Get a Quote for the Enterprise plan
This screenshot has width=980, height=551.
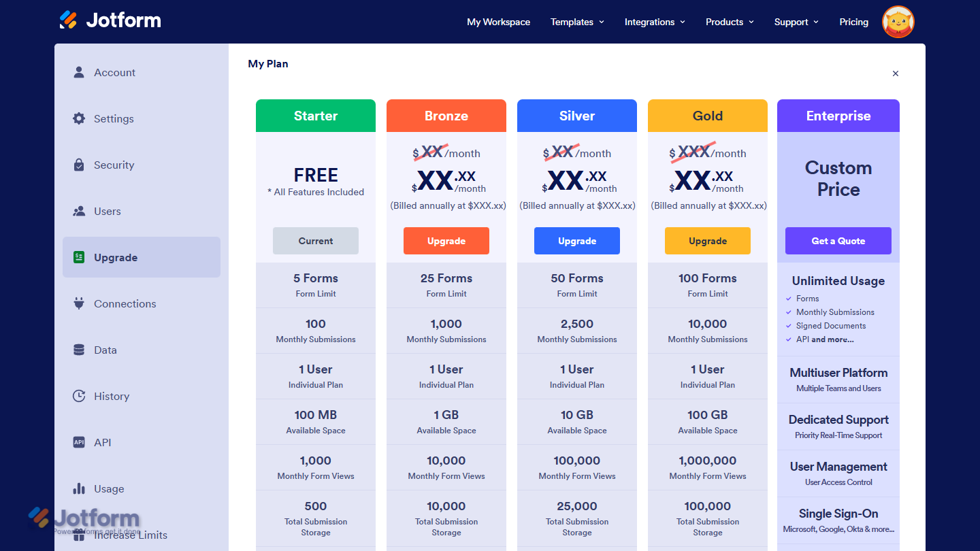tap(838, 240)
